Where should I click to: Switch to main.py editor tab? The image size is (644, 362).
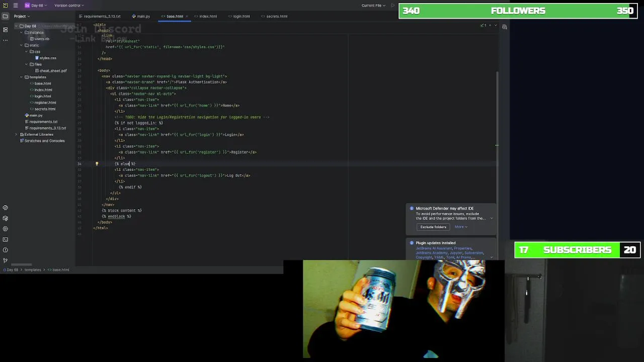[x=141, y=16]
